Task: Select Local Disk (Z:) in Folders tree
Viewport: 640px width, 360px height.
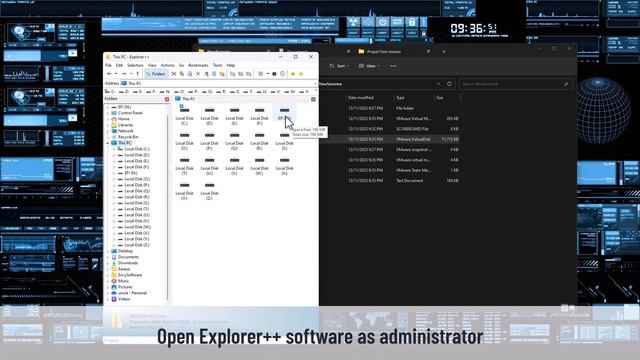Action: click(x=137, y=245)
